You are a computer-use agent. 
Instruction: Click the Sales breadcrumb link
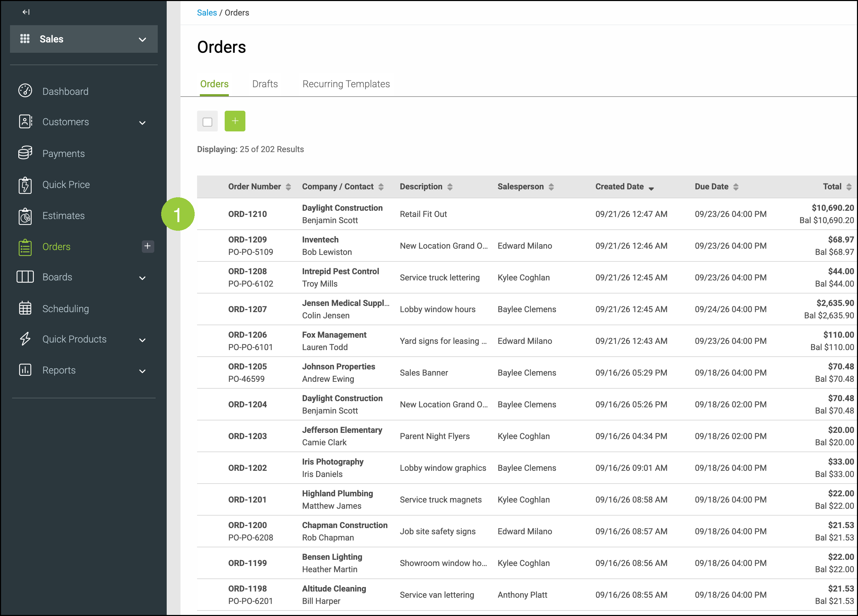pos(207,12)
